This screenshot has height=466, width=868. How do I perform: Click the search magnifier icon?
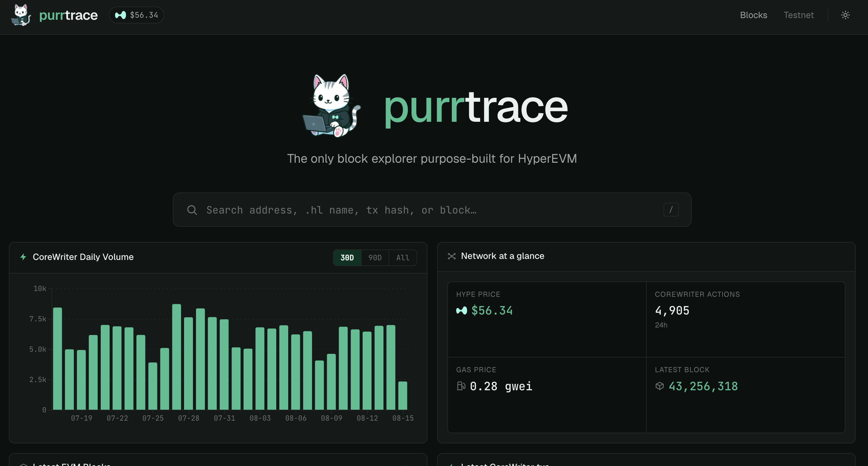click(x=192, y=210)
